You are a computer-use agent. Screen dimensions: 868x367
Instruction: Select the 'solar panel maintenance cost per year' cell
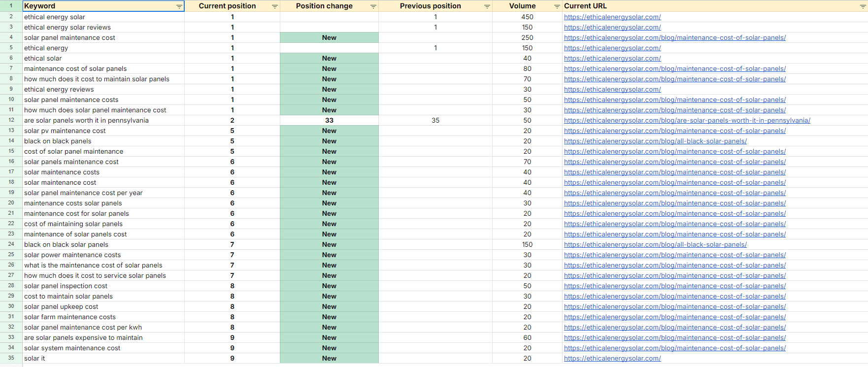click(x=103, y=193)
